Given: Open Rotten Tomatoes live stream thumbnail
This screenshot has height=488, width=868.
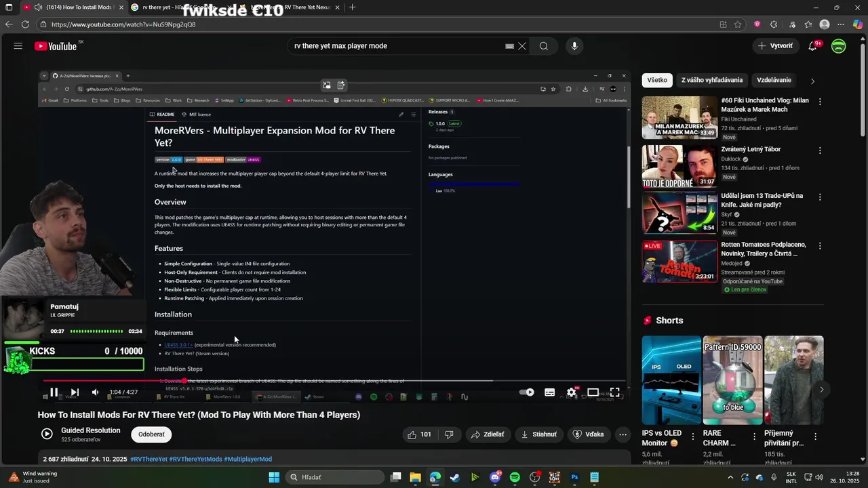Looking at the screenshot, I should click(x=679, y=262).
